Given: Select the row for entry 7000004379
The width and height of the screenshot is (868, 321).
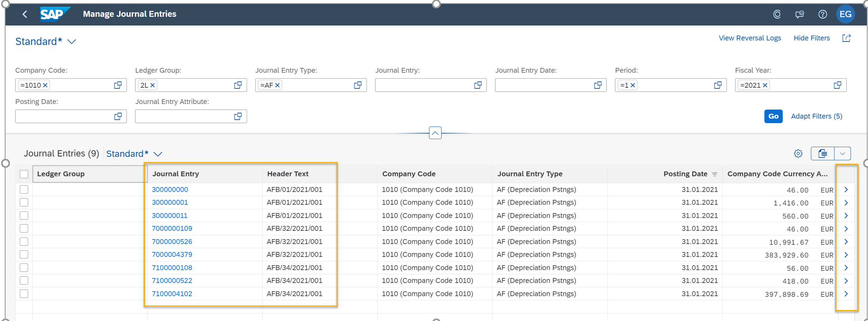Looking at the screenshot, I should coord(24,255).
